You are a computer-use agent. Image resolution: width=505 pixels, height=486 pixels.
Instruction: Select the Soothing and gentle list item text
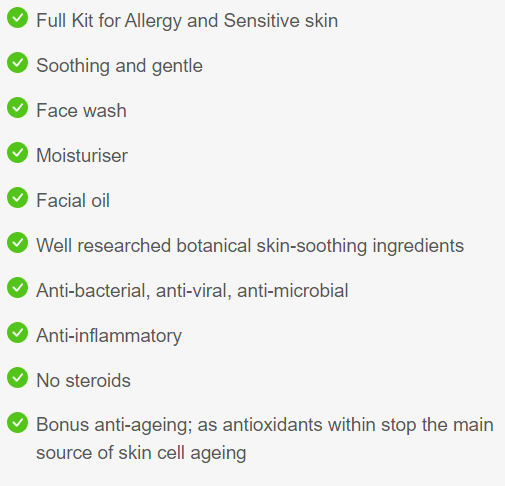pyautogui.click(x=119, y=66)
